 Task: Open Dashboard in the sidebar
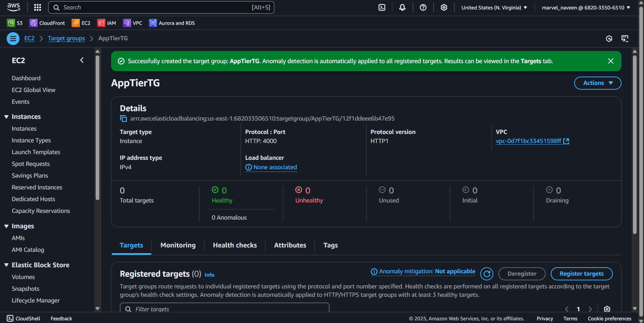[26, 78]
